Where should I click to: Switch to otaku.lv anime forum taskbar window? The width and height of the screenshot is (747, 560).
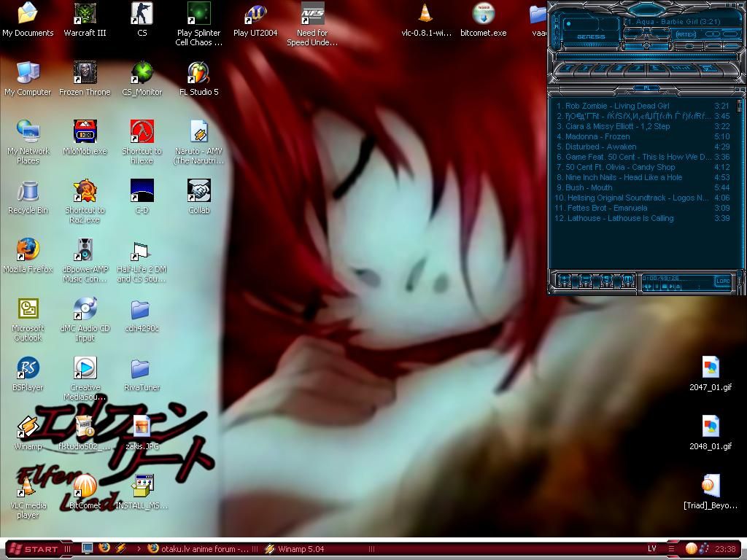[198, 549]
